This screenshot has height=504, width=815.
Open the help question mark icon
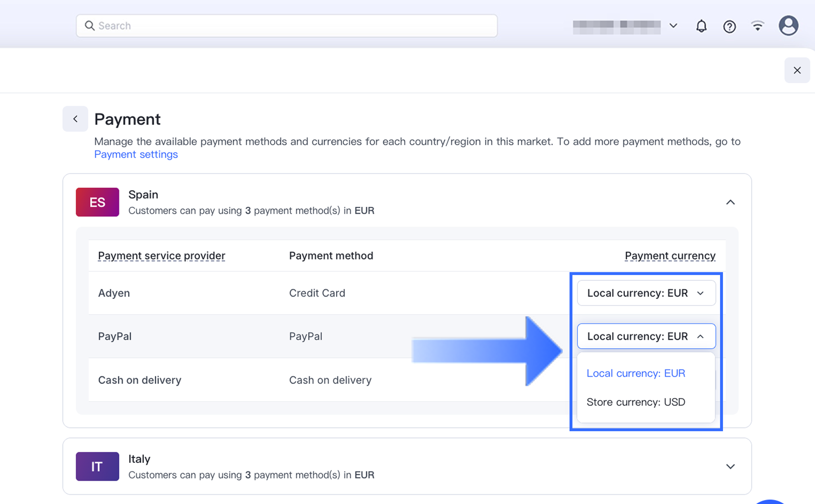pos(729,26)
